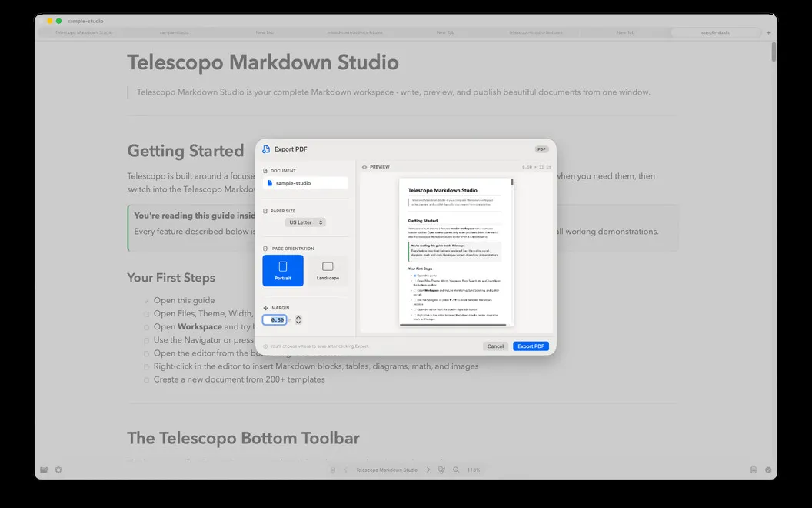Click the preview vertical scrollbar
Image resolution: width=812 pixels, height=508 pixels.
pos(511,182)
